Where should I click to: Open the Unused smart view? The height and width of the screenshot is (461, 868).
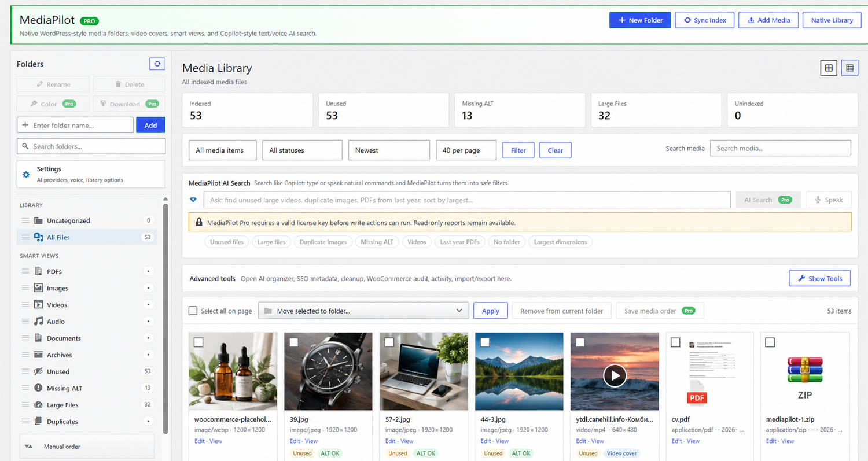87,371
